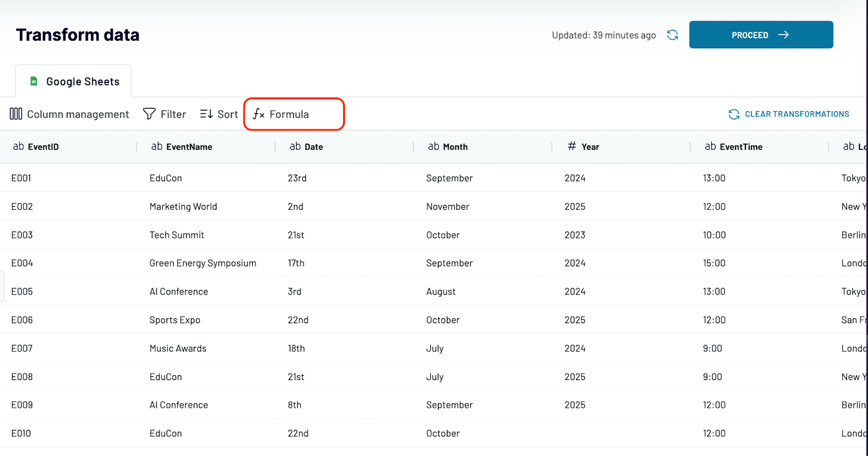Open the Formula fx tool

pos(281,114)
